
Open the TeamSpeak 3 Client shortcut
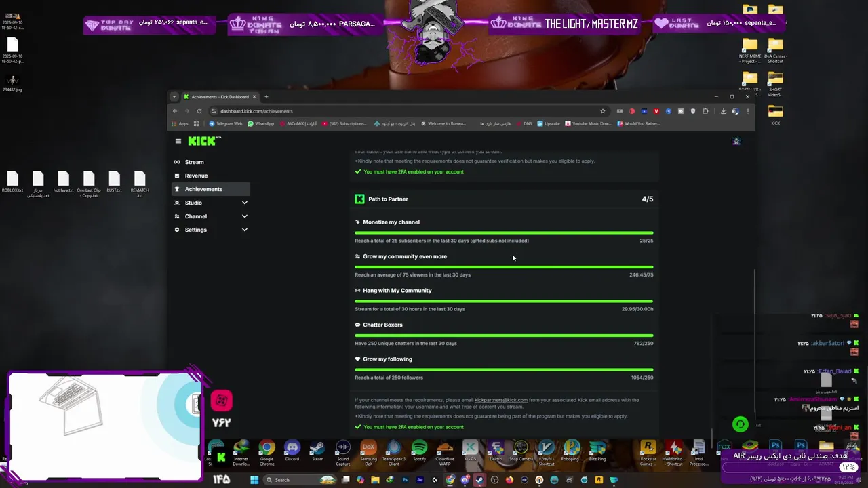[394, 453]
